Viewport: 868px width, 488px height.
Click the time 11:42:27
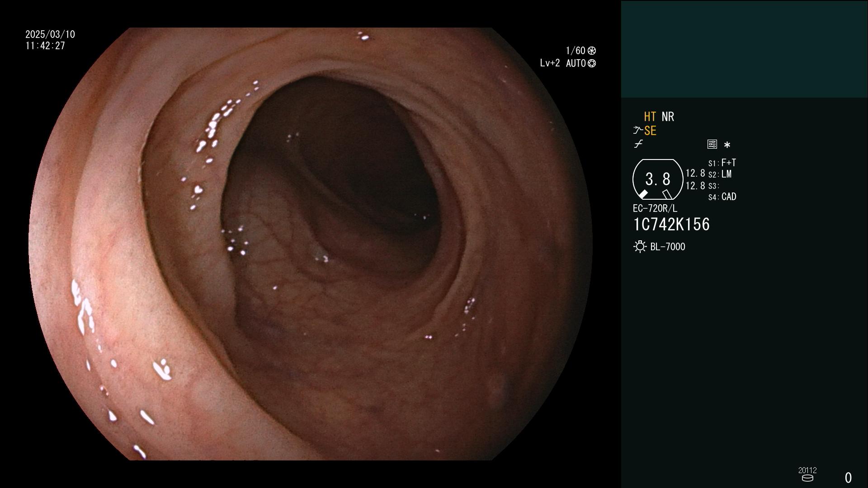(45, 46)
